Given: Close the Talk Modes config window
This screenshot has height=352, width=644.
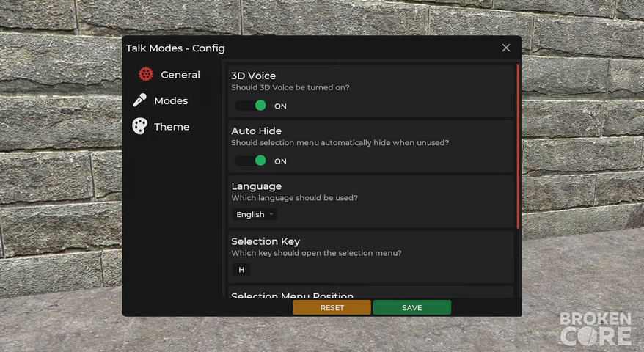Looking at the screenshot, I should pyautogui.click(x=506, y=48).
